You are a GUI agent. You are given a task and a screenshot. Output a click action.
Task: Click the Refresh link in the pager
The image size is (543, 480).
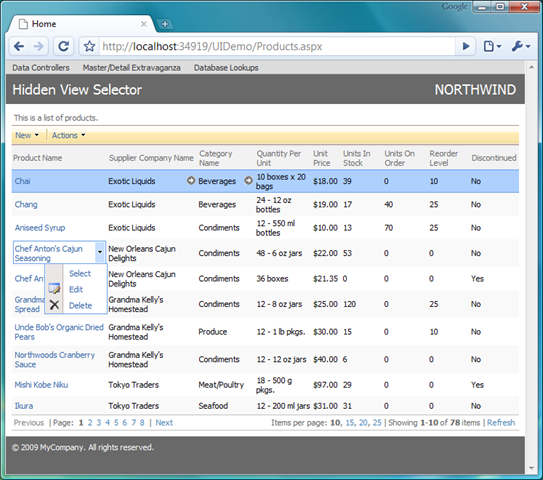501,423
